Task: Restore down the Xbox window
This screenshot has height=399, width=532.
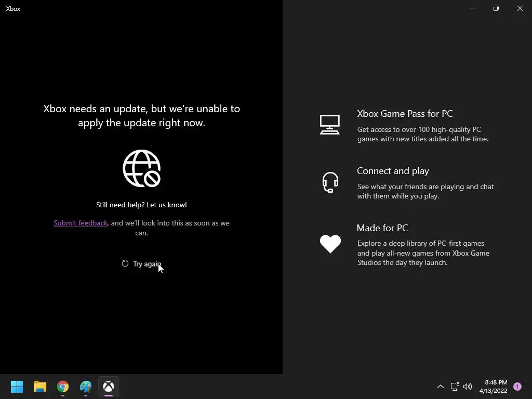Action: [x=496, y=8]
